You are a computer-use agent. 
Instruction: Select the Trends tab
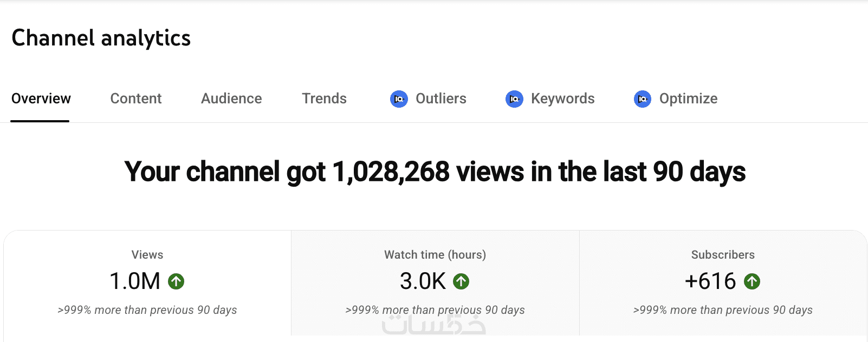point(324,98)
